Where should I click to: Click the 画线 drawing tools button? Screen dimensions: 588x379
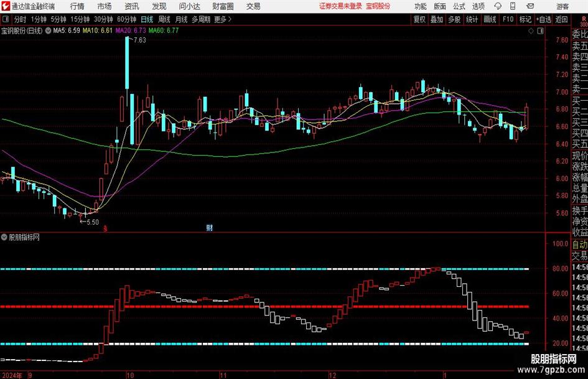coord(490,19)
